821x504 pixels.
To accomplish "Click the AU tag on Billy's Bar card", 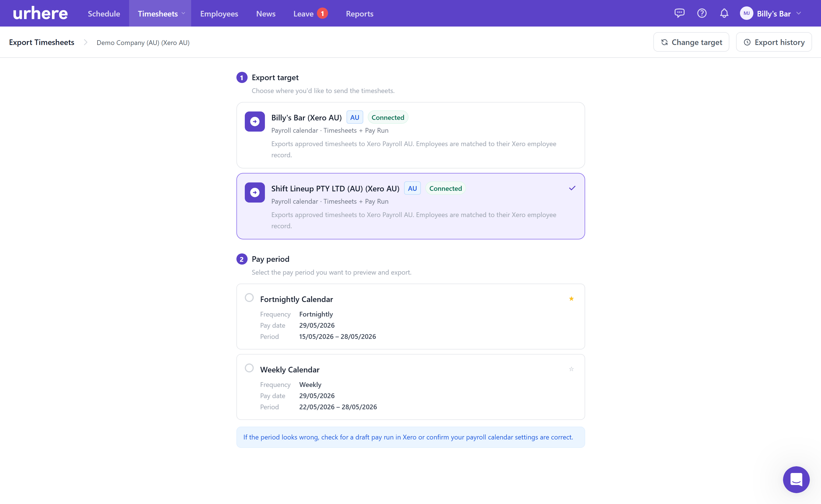I will tap(355, 117).
